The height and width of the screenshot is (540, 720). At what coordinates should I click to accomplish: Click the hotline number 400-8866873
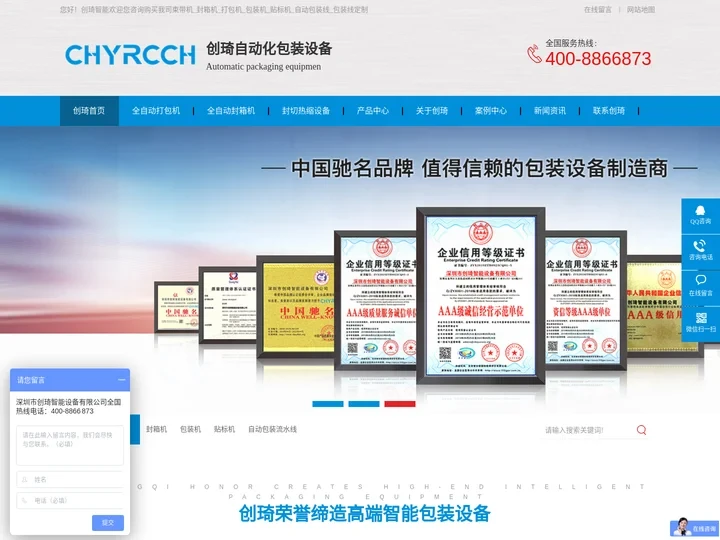(x=598, y=59)
